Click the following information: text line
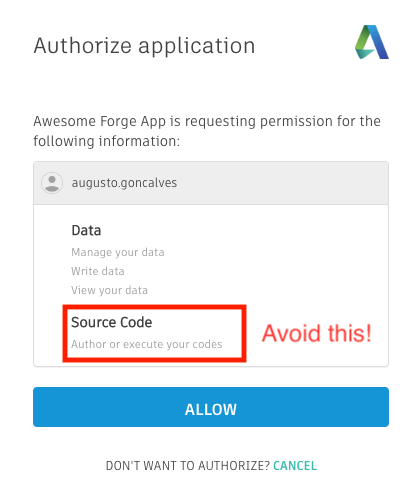415x492 pixels. 106,141
